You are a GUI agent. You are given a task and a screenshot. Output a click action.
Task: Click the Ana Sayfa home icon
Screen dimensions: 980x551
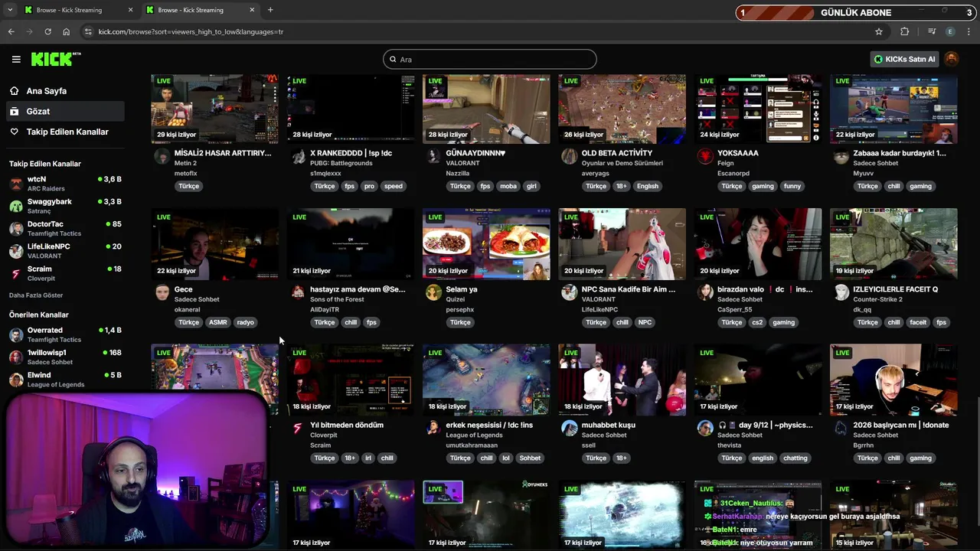click(x=14, y=91)
